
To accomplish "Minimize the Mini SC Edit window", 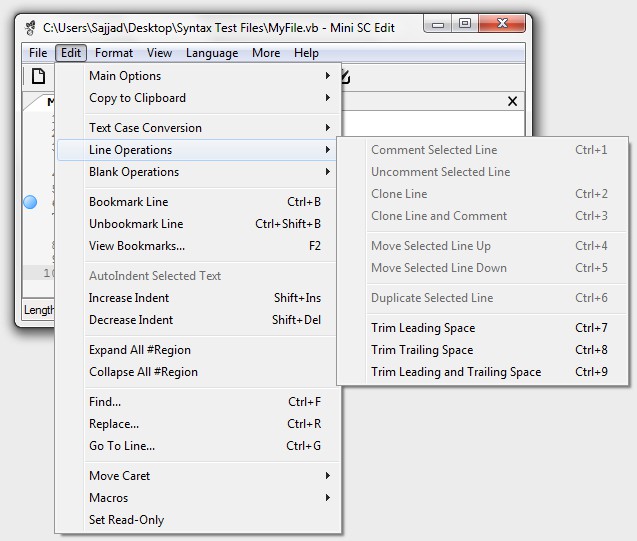I will click(438, 24).
